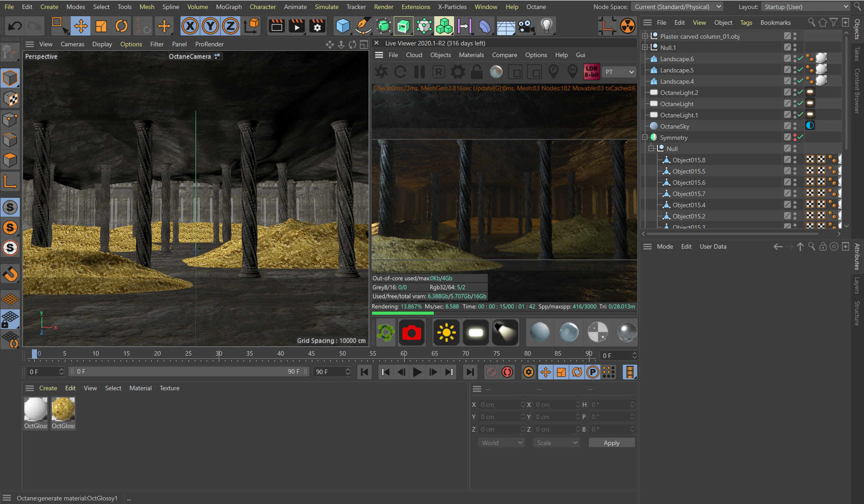Open Materials menu in Live Viewer

tap(471, 55)
